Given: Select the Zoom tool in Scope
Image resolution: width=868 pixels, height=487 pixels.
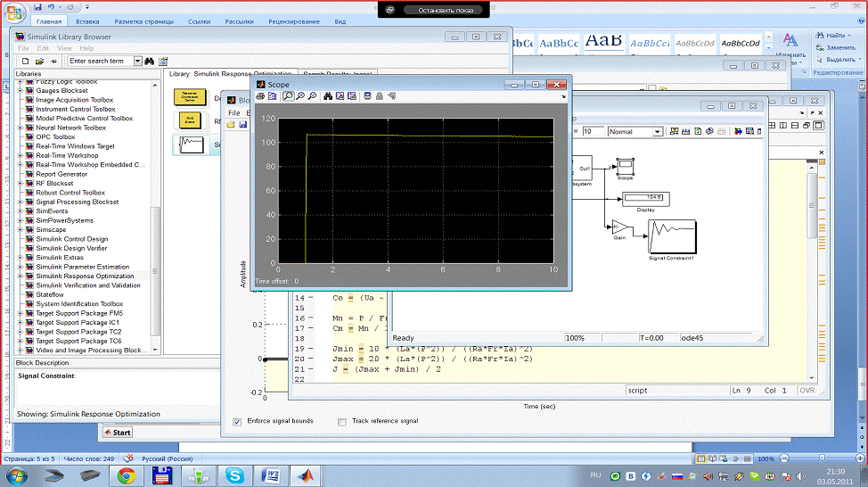Looking at the screenshot, I should (289, 95).
